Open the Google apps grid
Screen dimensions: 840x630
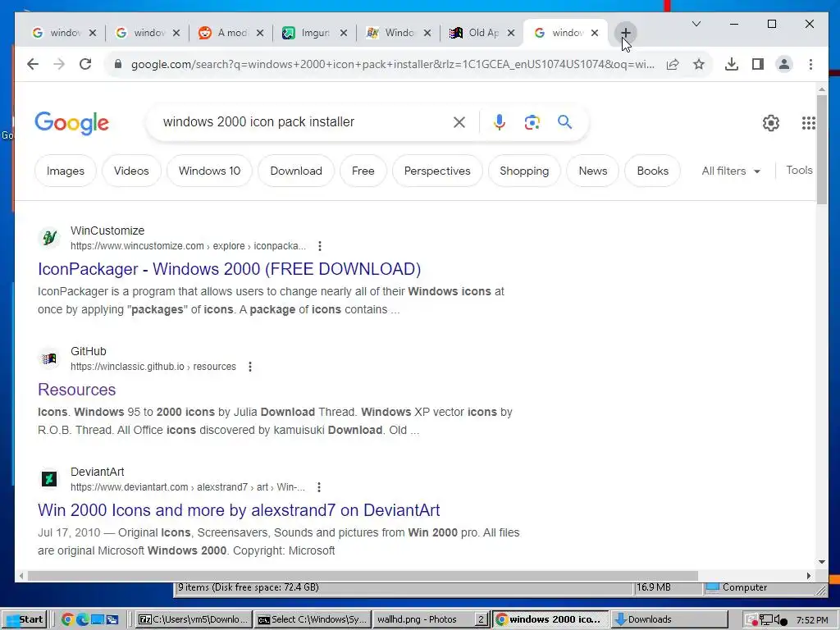[808, 123]
